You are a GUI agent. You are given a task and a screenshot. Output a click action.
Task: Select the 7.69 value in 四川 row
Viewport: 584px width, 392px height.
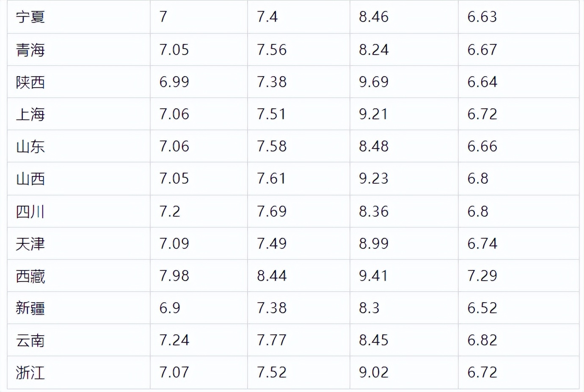coord(272,211)
